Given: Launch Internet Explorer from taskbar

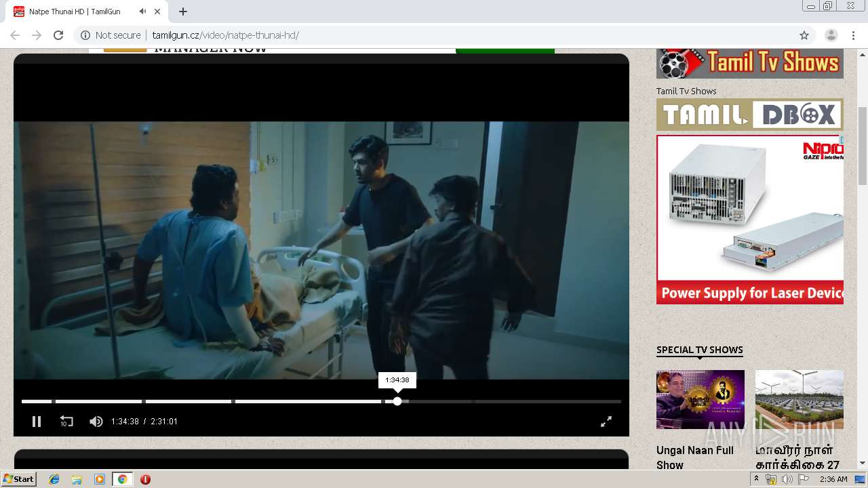Looking at the screenshot, I should point(54,479).
